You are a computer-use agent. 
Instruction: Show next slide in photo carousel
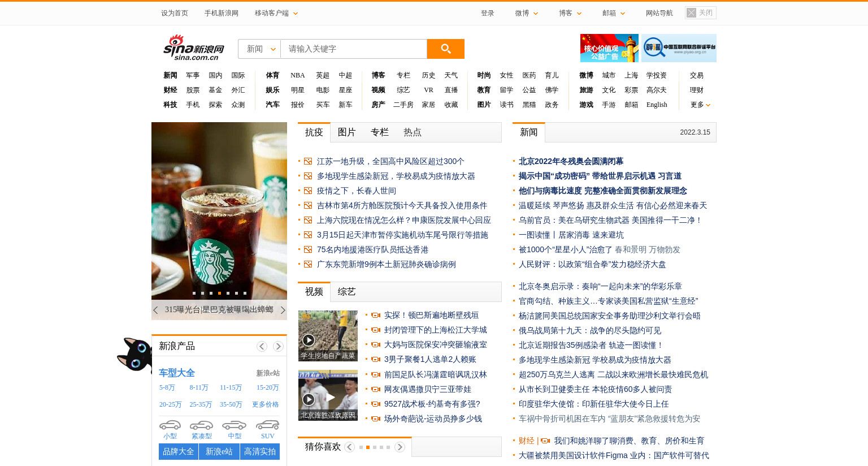(x=283, y=310)
